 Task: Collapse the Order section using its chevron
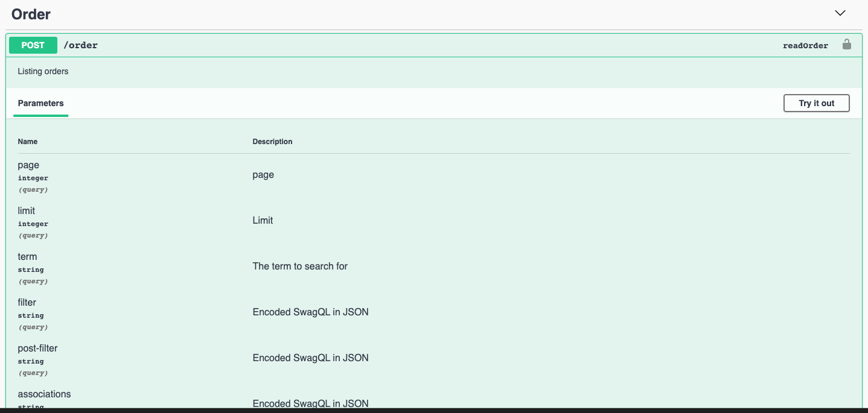coord(840,12)
